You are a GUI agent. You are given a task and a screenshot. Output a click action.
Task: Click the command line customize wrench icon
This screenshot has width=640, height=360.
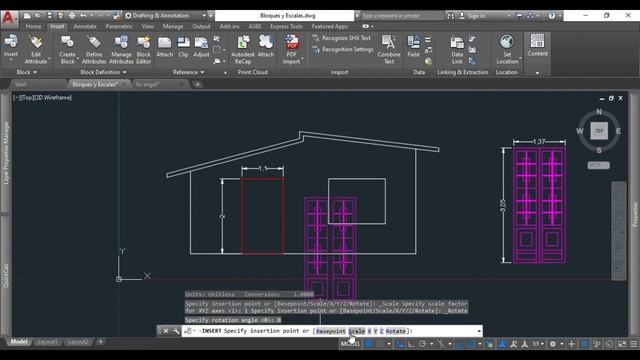(176, 331)
